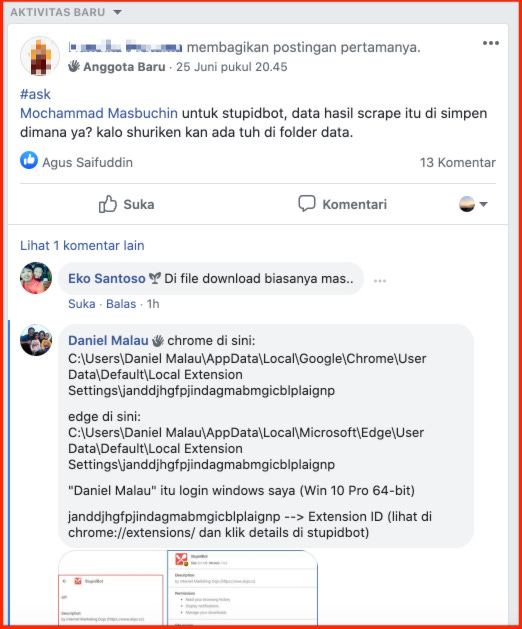
Task: Click the Komentari speech bubble icon
Action: coord(307,203)
